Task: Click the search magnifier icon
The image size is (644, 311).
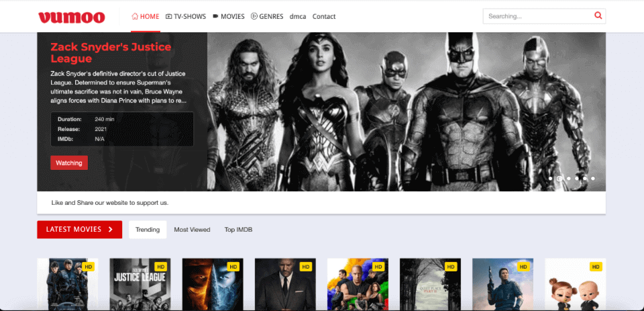Action: point(598,16)
